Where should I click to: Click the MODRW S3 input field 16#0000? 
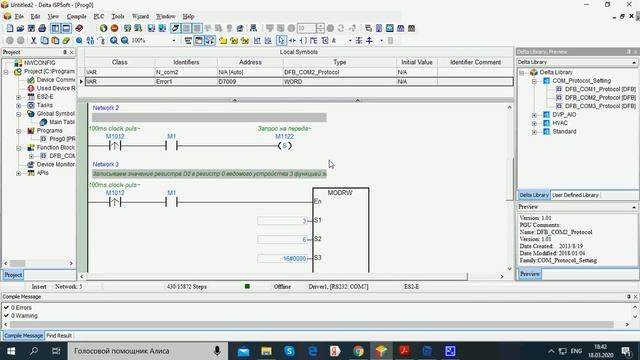[x=282, y=258]
